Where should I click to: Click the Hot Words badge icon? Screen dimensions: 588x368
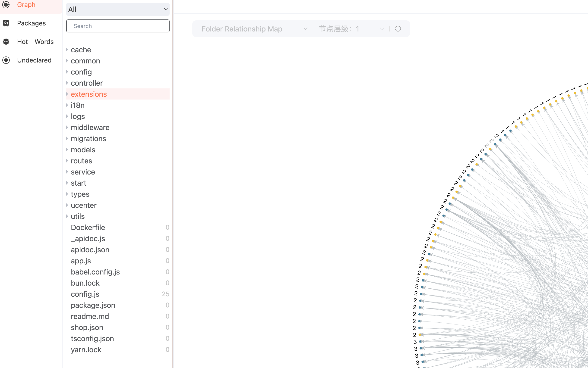point(6,42)
